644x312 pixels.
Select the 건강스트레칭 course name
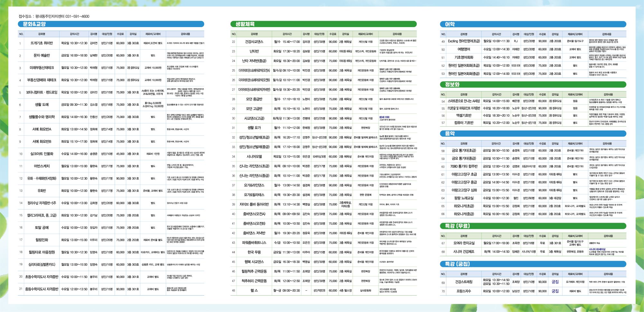pos(464,282)
